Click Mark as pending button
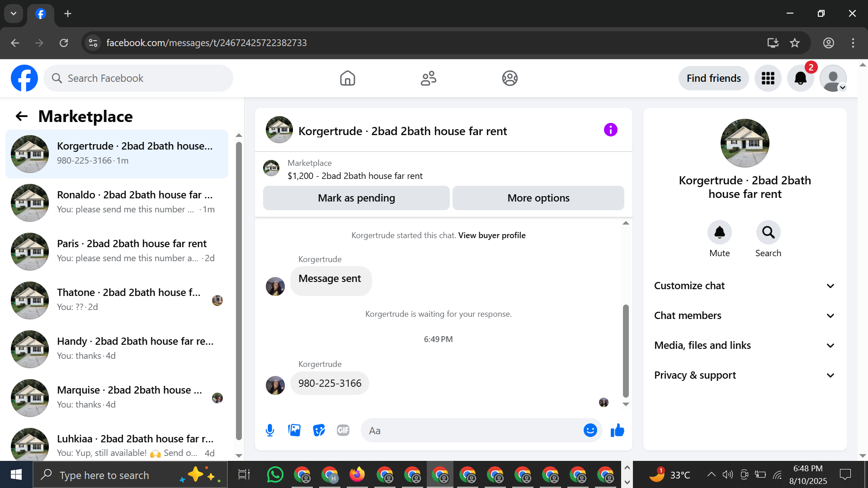Image resolution: width=868 pixels, height=488 pixels. click(x=356, y=198)
